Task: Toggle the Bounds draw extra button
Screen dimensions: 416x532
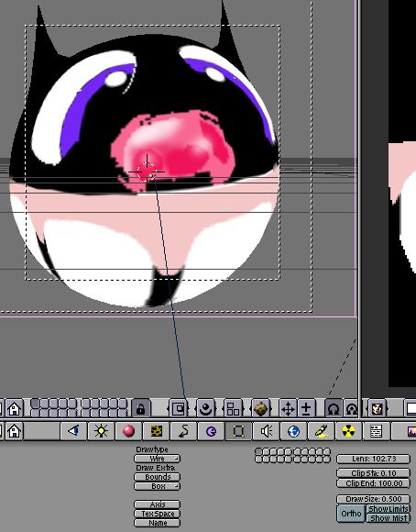Action: point(158,477)
